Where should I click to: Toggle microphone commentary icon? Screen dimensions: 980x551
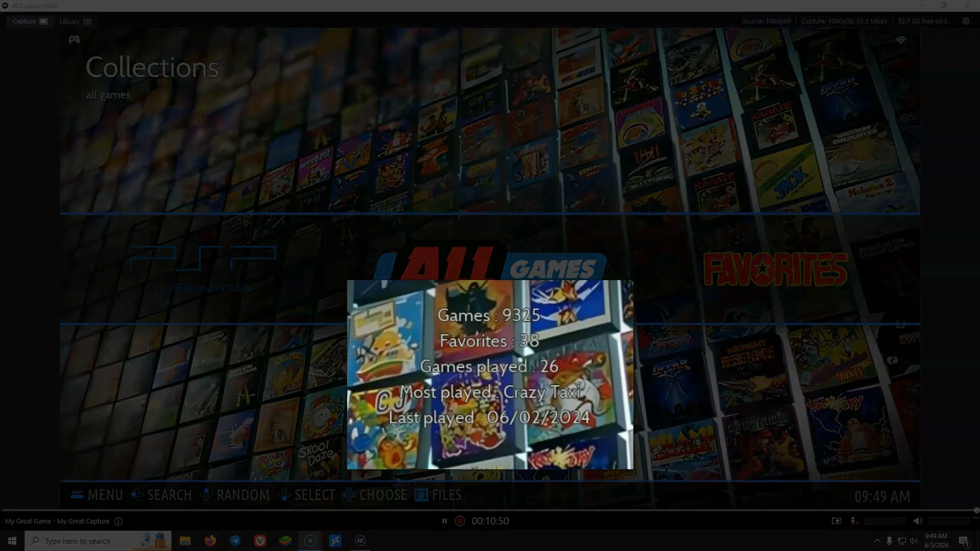pyautogui.click(x=853, y=521)
